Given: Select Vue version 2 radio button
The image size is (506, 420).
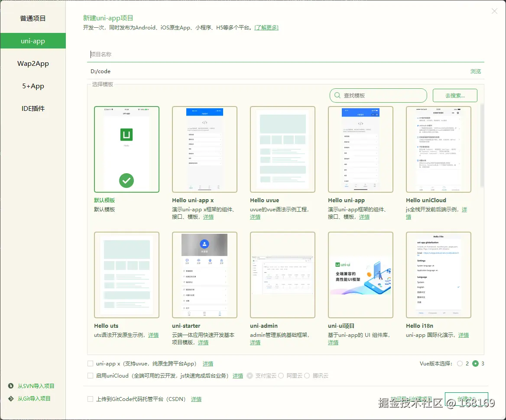Looking at the screenshot, I should point(460,364).
